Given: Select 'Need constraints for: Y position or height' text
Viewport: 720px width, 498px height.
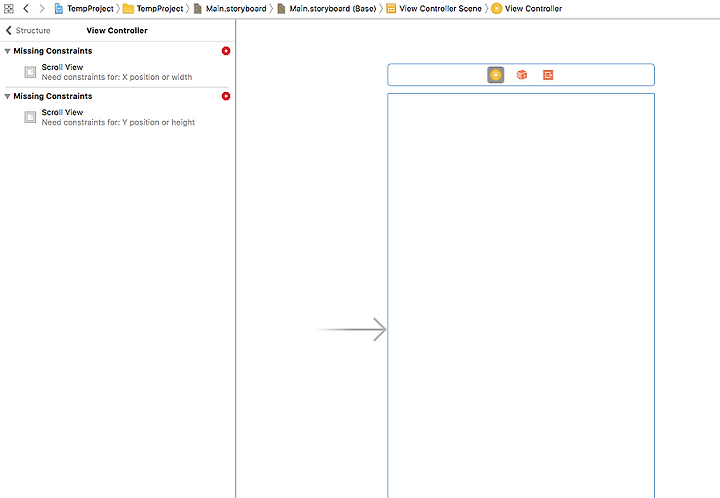Looking at the screenshot, I should [118, 122].
